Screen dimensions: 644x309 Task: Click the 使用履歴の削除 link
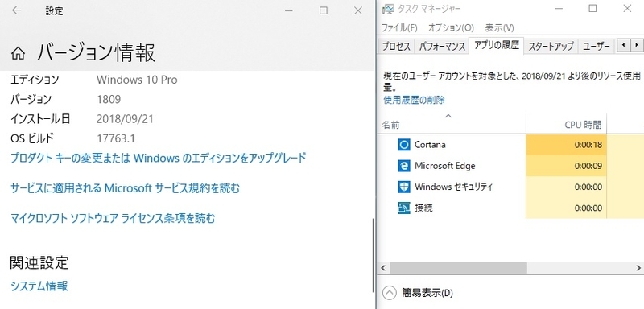(x=414, y=100)
